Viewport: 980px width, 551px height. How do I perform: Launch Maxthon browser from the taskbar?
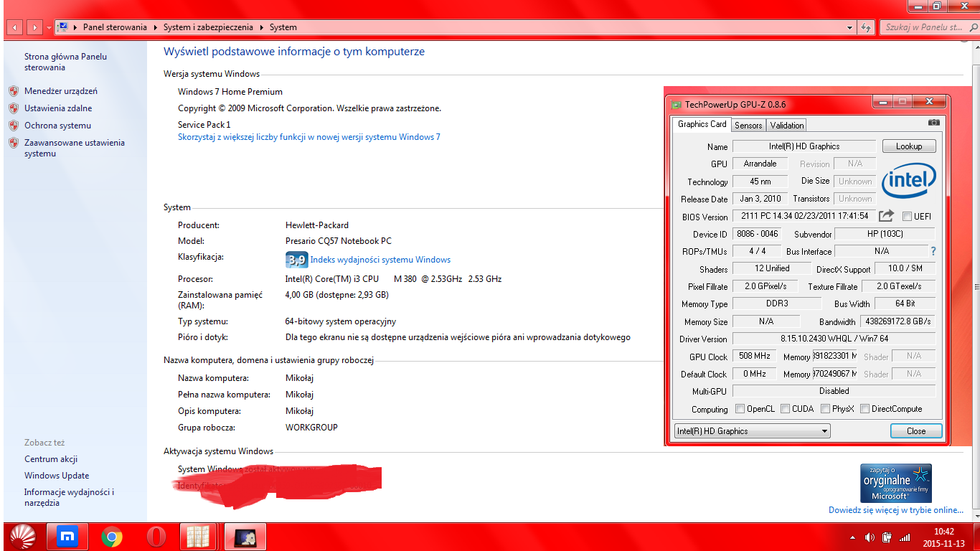click(67, 536)
